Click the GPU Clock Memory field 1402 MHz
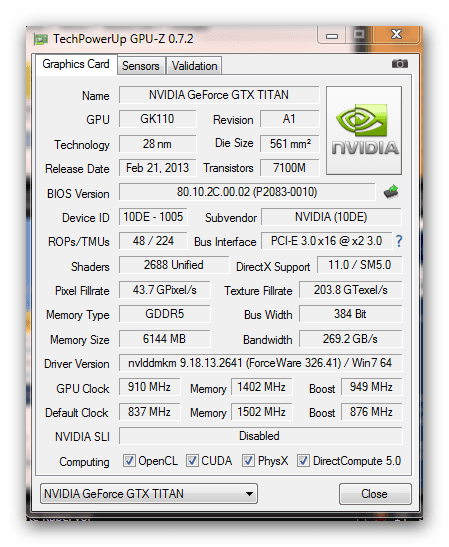The image size is (449, 547). (x=262, y=387)
